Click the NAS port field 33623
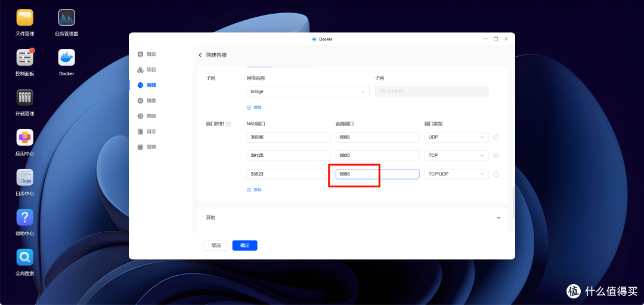Viewport: 644px width, 305px height. [289, 174]
